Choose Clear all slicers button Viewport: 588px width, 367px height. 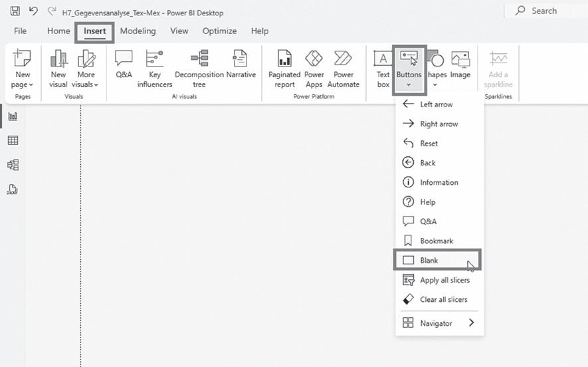(439, 299)
